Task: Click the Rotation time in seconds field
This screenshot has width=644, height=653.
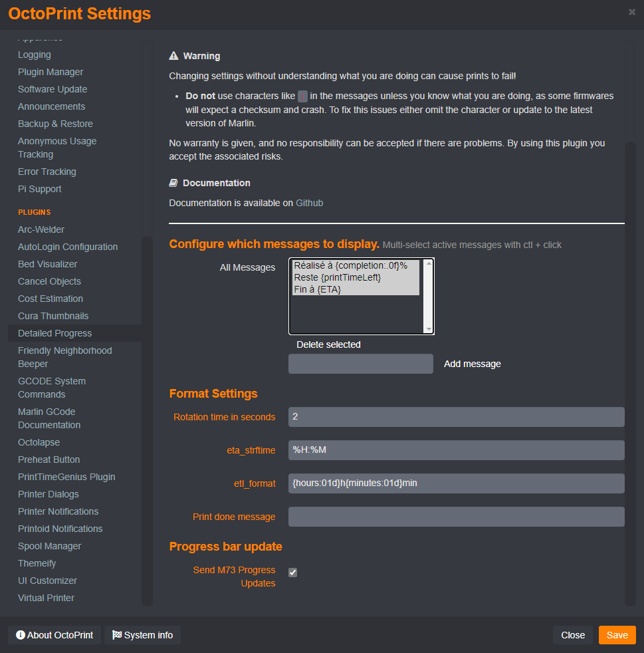Action: click(457, 417)
